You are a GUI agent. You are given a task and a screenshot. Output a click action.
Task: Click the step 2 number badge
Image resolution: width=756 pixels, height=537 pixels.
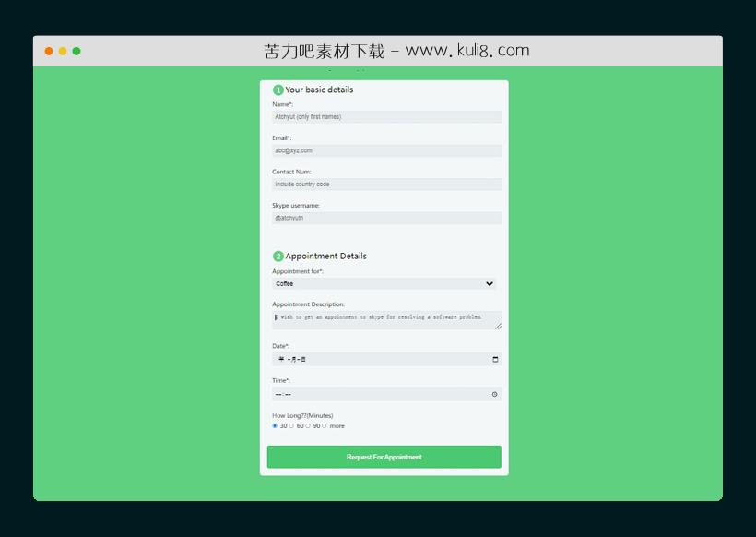(278, 257)
